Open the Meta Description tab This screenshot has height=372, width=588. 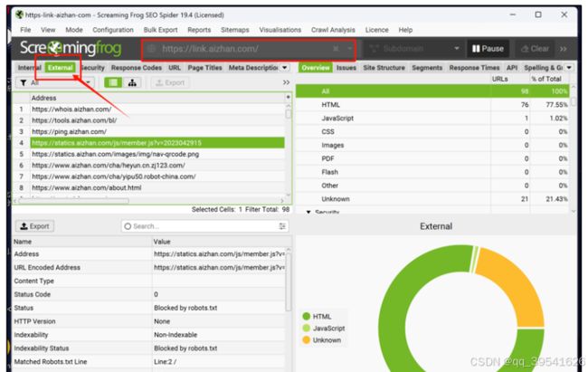click(253, 68)
